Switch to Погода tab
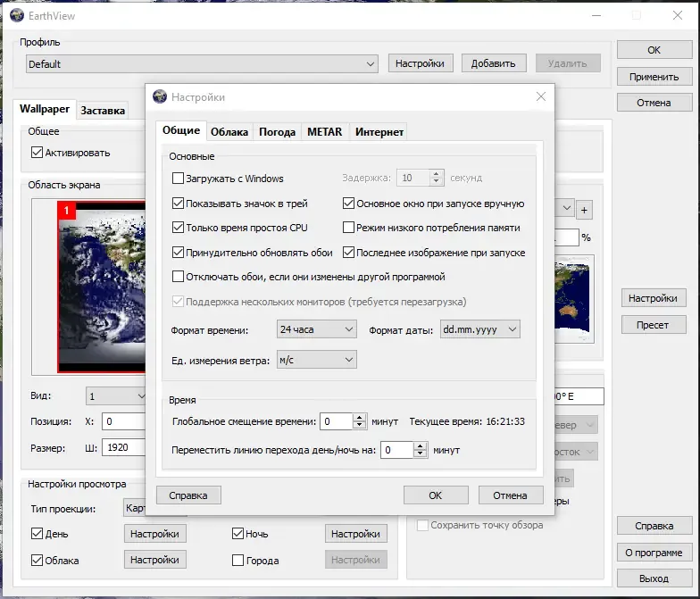This screenshot has width=700, height=599. click(277, 132)
